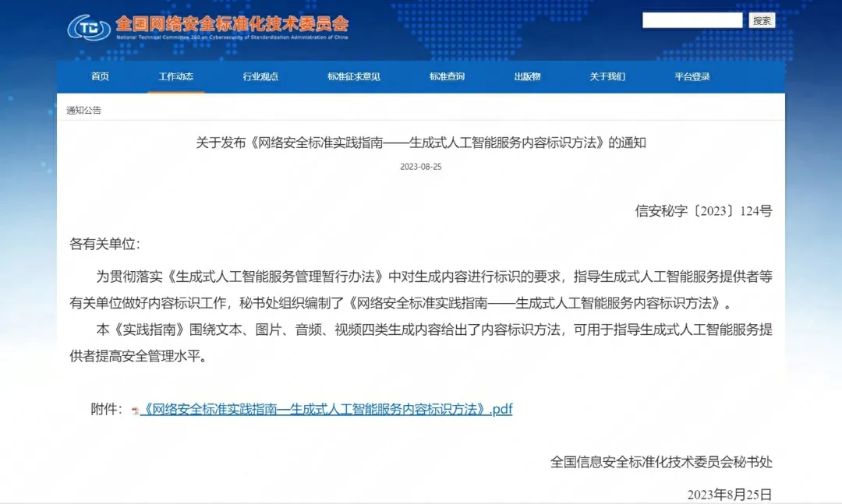Click the notice title 关于发布…的通知

coord(420,143)
